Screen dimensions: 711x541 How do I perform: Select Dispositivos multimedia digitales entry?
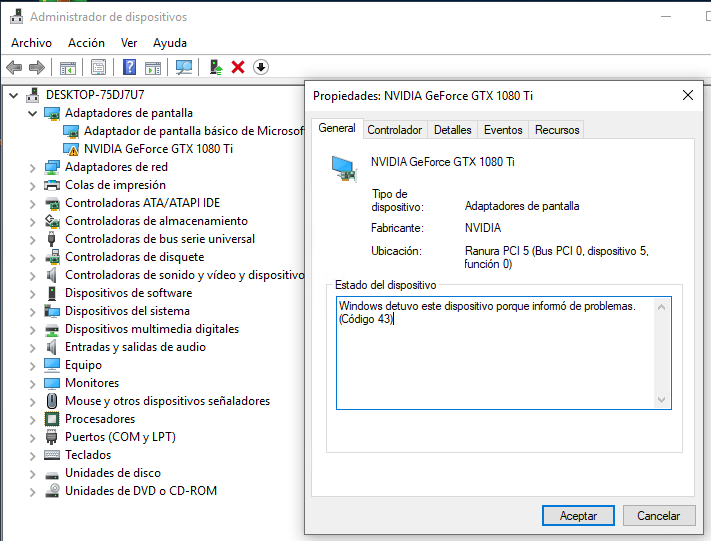[x=152, y=329]
